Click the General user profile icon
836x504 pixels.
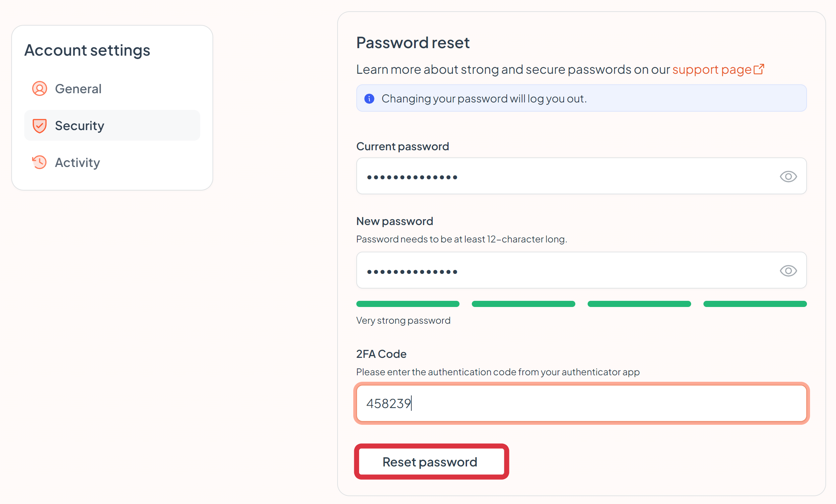point(40,89)
